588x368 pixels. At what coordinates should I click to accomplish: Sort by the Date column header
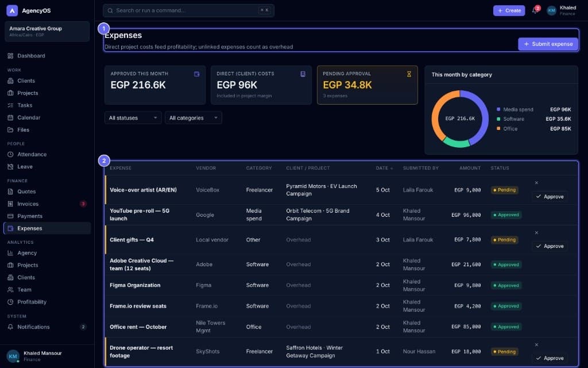click(384, 168)
